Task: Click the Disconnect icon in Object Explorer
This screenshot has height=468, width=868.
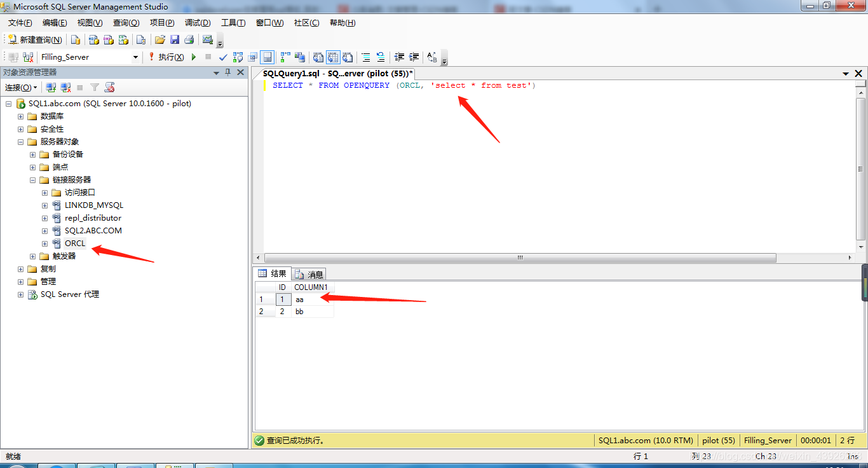Action: [65, 87]
